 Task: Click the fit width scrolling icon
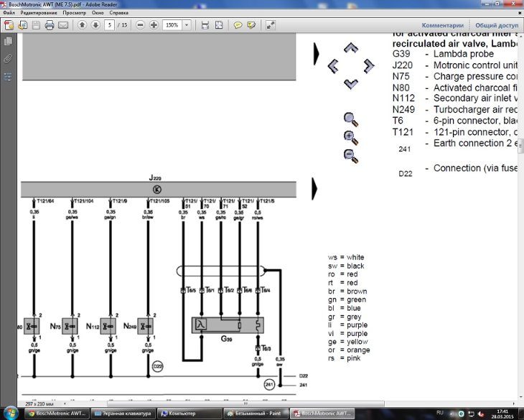(205, 25)
